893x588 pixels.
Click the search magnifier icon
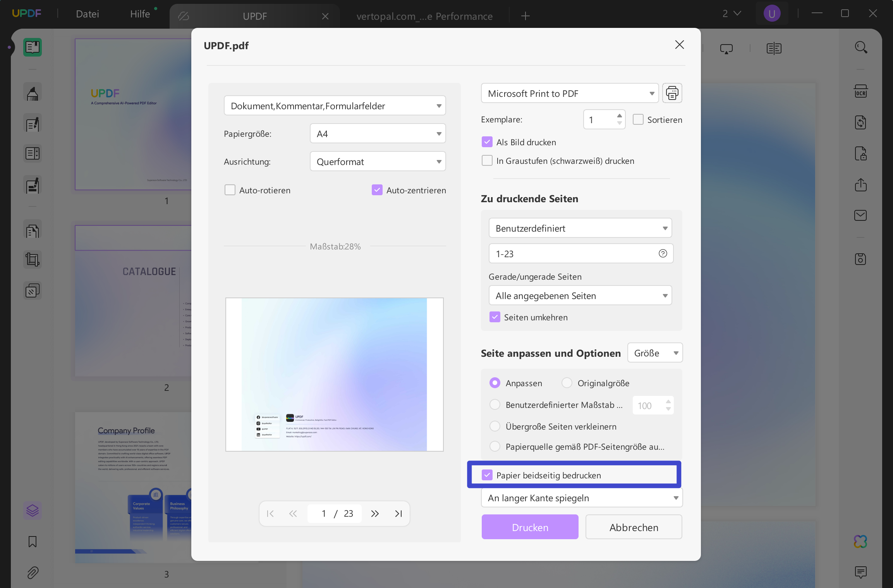pyautogui.click(x=860, y=47)
